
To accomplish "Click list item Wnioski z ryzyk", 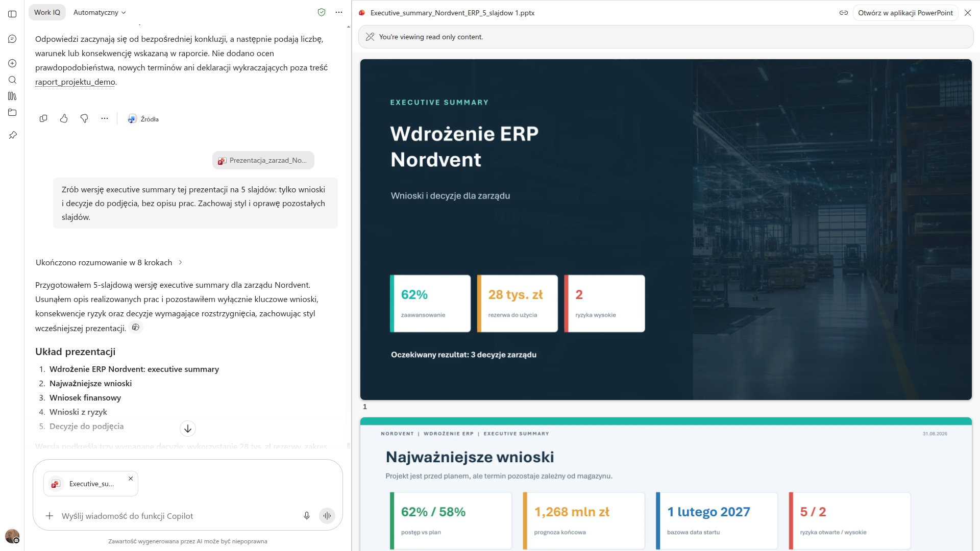I will [78, 412].
